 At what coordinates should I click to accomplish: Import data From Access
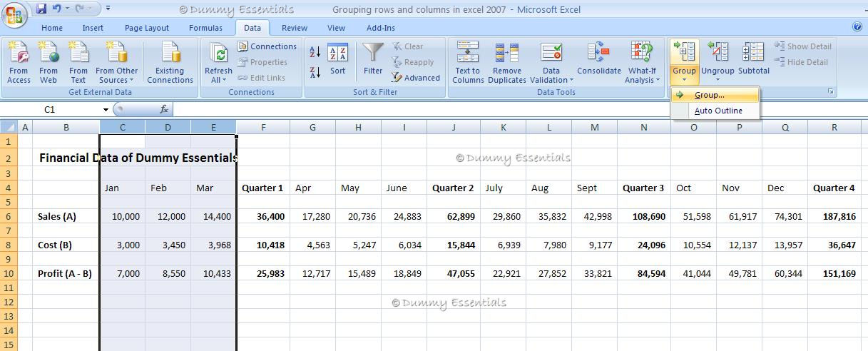pyautogui.click(x=19, y=62)
